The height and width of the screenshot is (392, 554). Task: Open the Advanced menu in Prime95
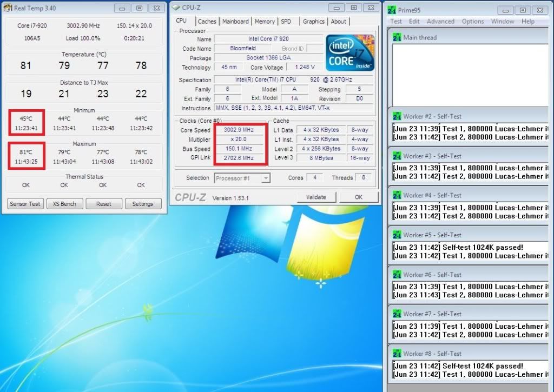pos(440,22)
